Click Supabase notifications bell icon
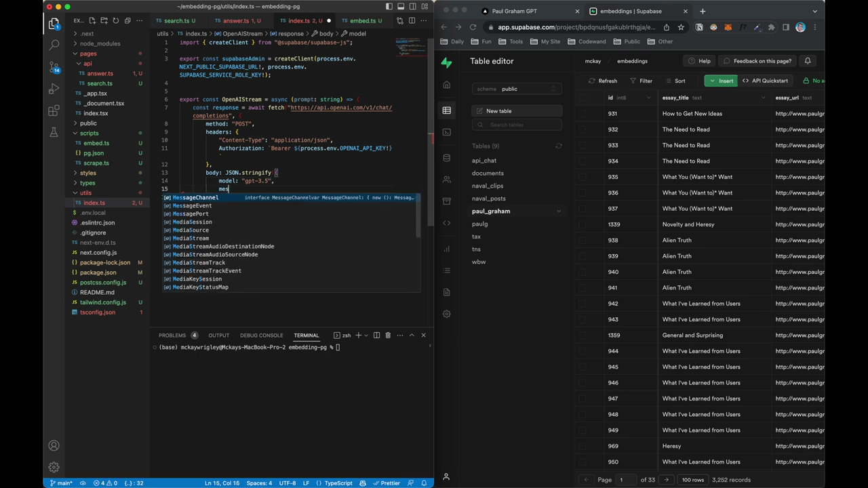 808,61
